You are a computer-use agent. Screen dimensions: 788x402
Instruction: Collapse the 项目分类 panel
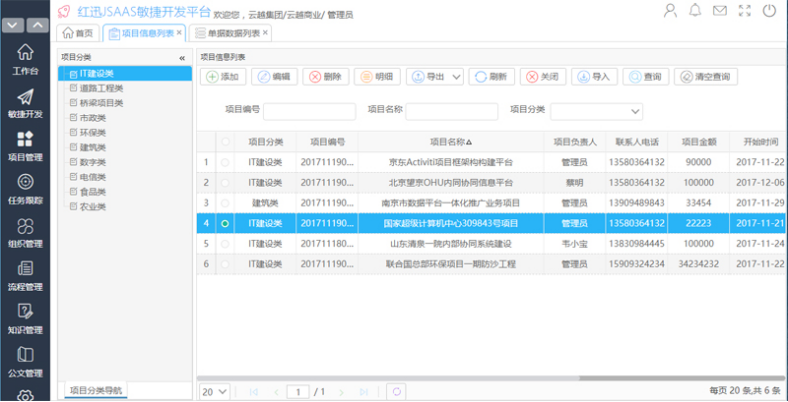pos(182,58)
